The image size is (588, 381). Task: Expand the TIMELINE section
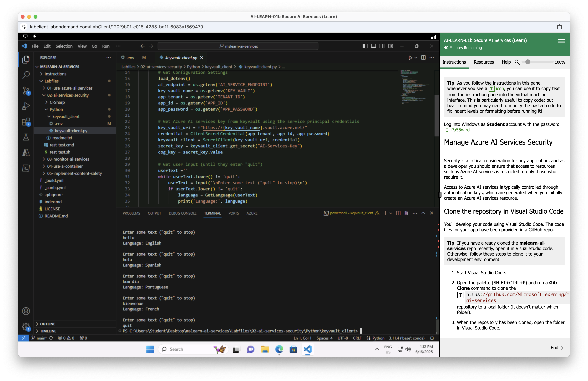tap(48, 331)
